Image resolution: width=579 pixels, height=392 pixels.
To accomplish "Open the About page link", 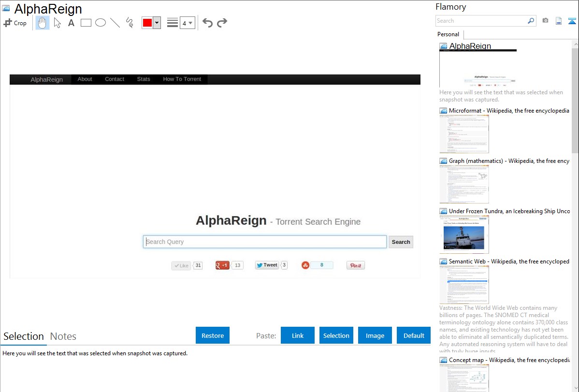I will pos(85,79).
